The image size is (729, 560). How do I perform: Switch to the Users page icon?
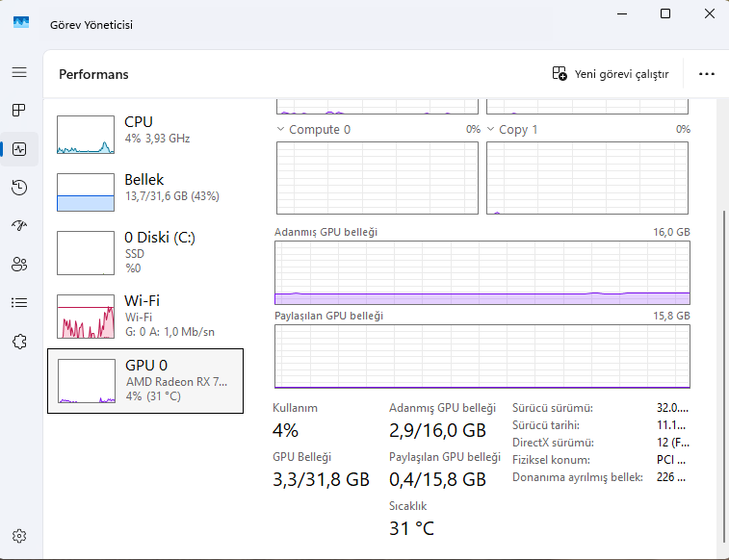click(19, 265)
